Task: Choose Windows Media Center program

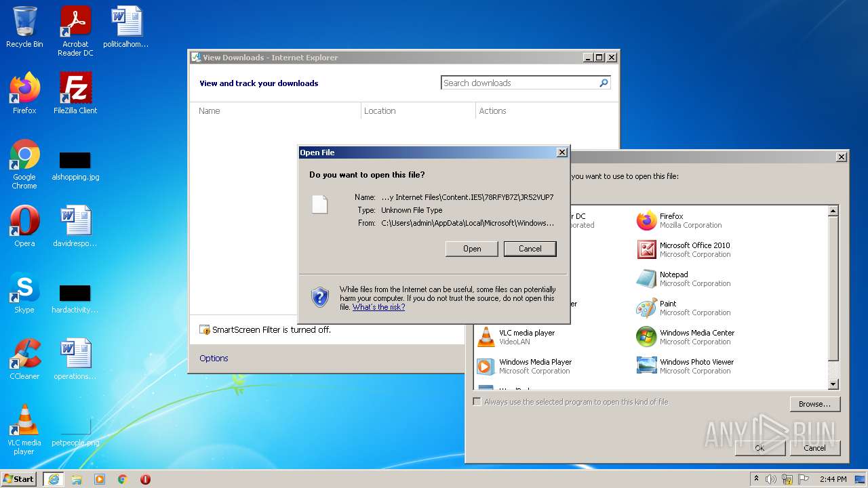Action: [686, 337]
